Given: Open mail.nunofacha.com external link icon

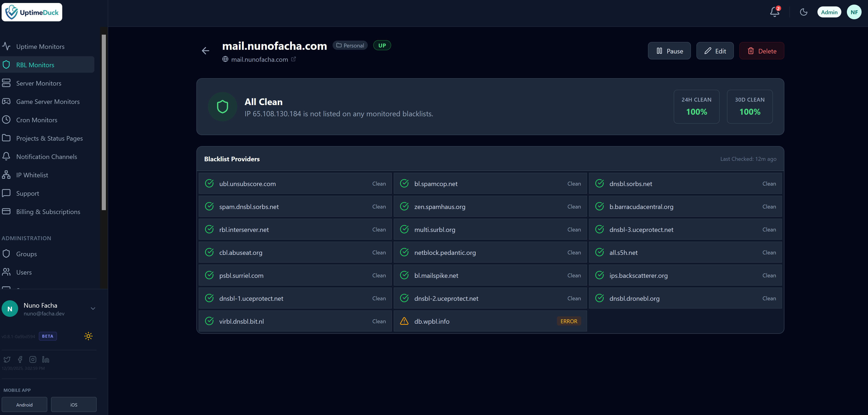Looking at the screenshot, I should 294,59.
